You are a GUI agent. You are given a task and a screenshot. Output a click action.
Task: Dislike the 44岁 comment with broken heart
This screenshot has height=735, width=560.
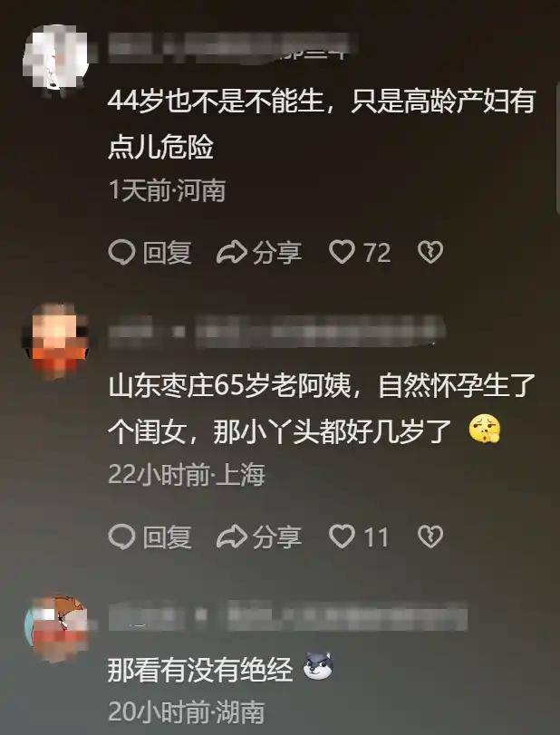point(430,252)
